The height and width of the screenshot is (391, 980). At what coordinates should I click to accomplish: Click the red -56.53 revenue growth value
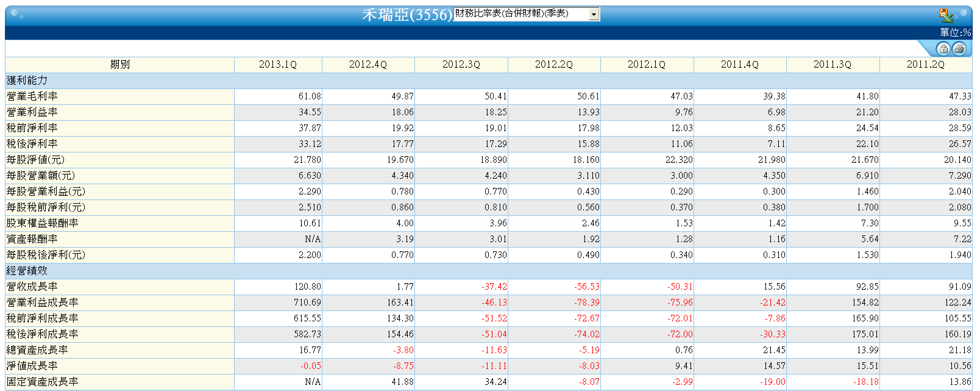587,287
